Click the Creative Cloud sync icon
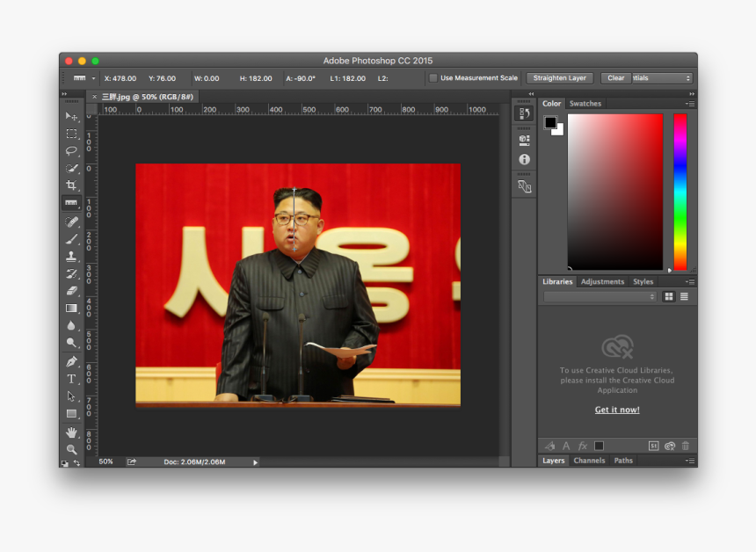The height and width of the screenshot is (552, 756). click(x=670, y=446)
